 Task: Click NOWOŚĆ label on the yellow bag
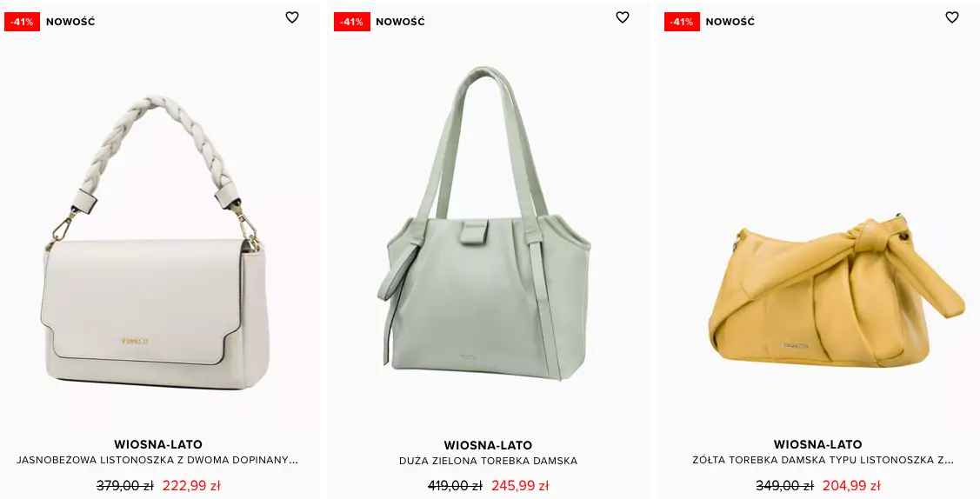tap(730, 22)
